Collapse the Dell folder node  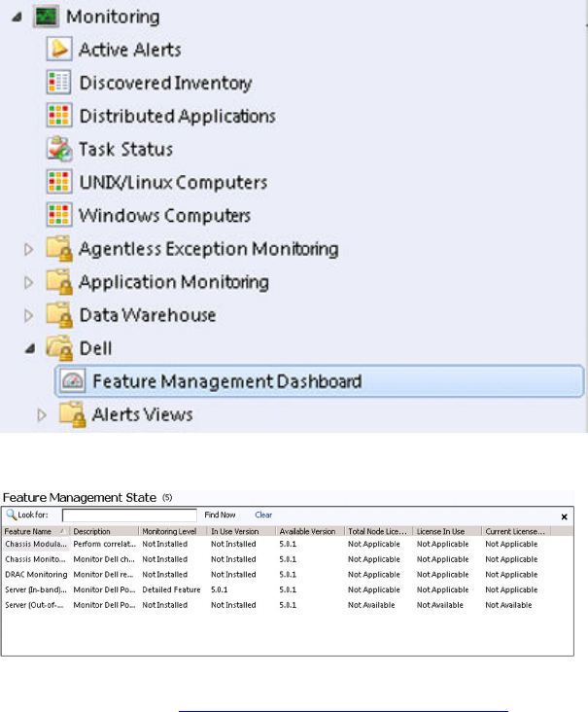coord(30,349)
